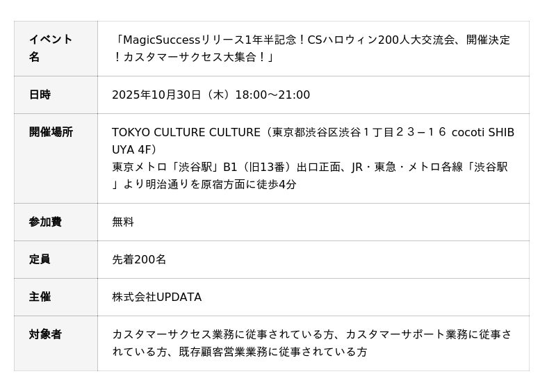Select the 無料 fee value
Viewport: 556px width, 392px height.
[x=123, y=222]
